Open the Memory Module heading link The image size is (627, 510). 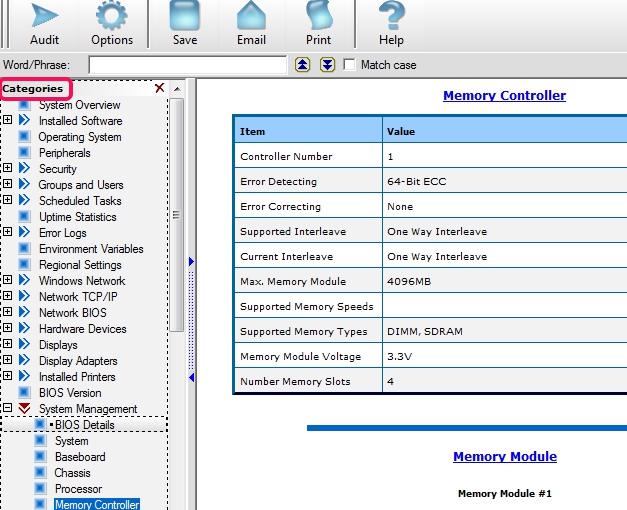click(x=504, y=457)
